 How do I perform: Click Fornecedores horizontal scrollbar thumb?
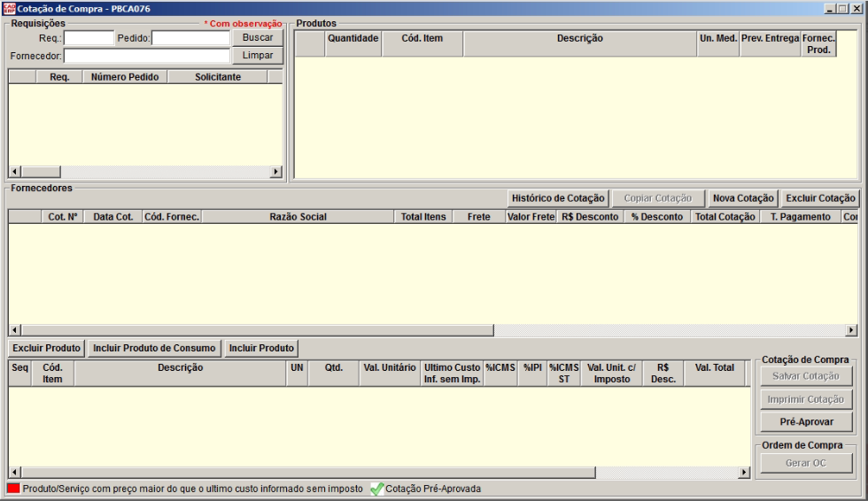257,330
